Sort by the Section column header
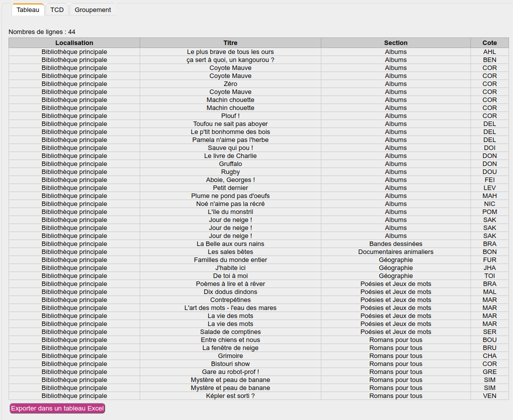513x420 pixels. (395, 42)
